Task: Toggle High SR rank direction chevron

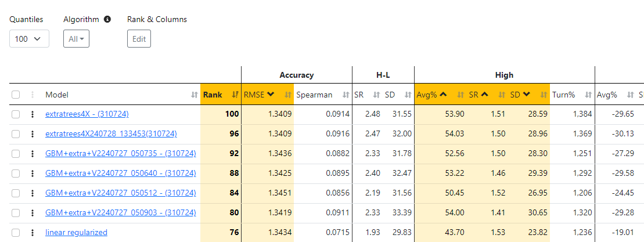Action: coord(484,95)
